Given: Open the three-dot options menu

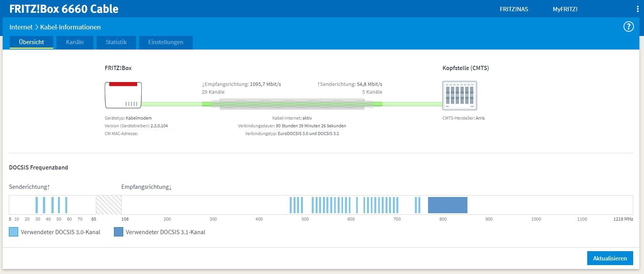Looking at the screenshot, I should [x=637, y=9].
